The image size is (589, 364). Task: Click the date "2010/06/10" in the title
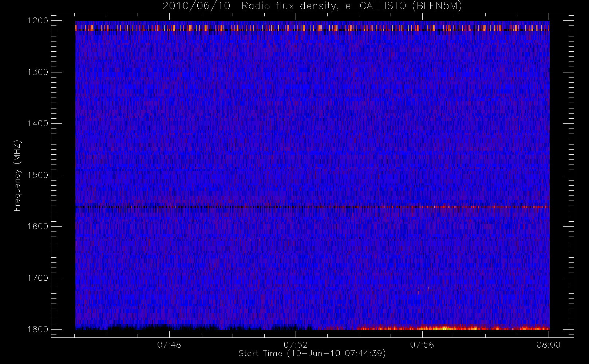coord(196,6)
